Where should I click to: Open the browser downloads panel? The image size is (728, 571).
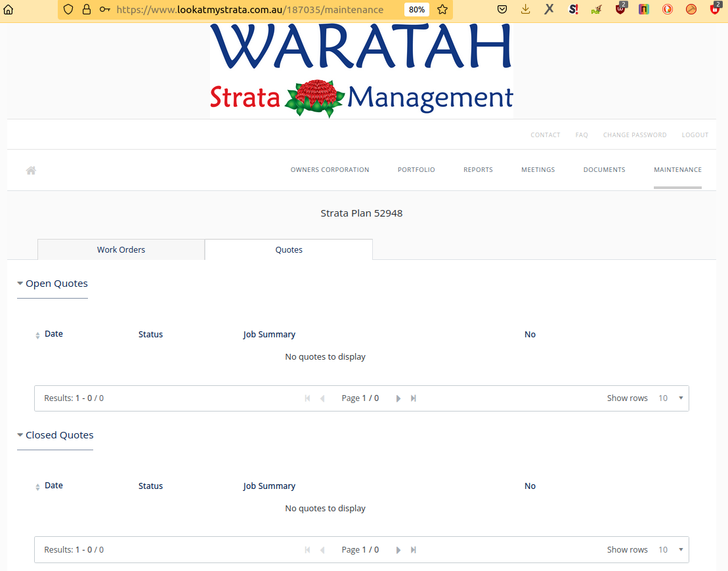526,9
